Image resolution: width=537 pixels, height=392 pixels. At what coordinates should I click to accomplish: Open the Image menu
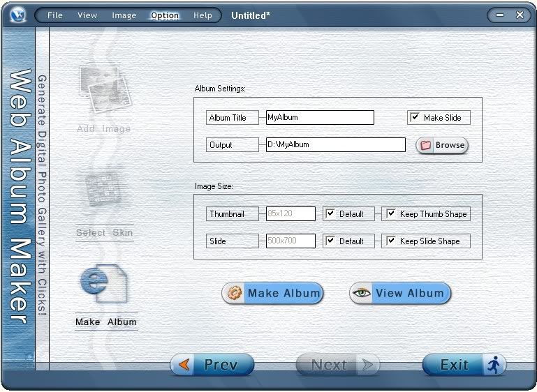pyautogui.click(x=124, y=15)
